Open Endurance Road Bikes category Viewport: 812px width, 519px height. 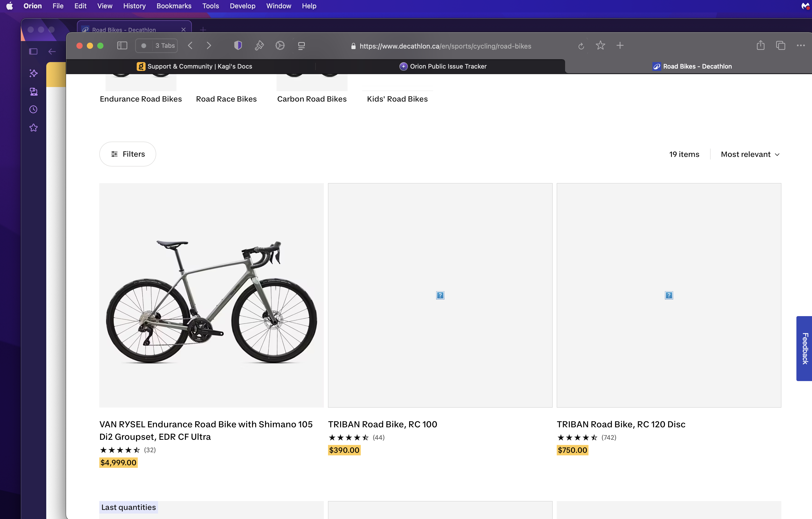(141, 99)
